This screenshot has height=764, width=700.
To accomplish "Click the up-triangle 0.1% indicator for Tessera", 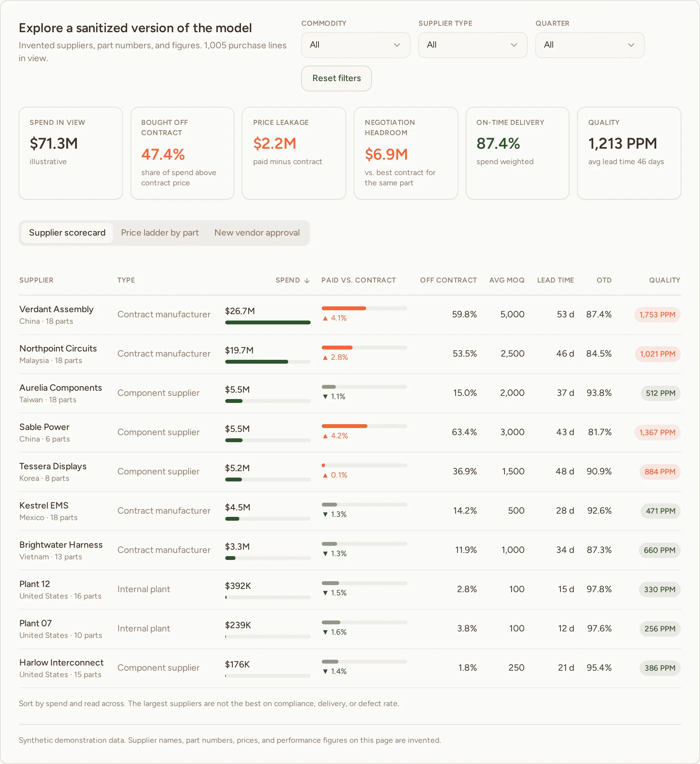I will pos(335,475).
